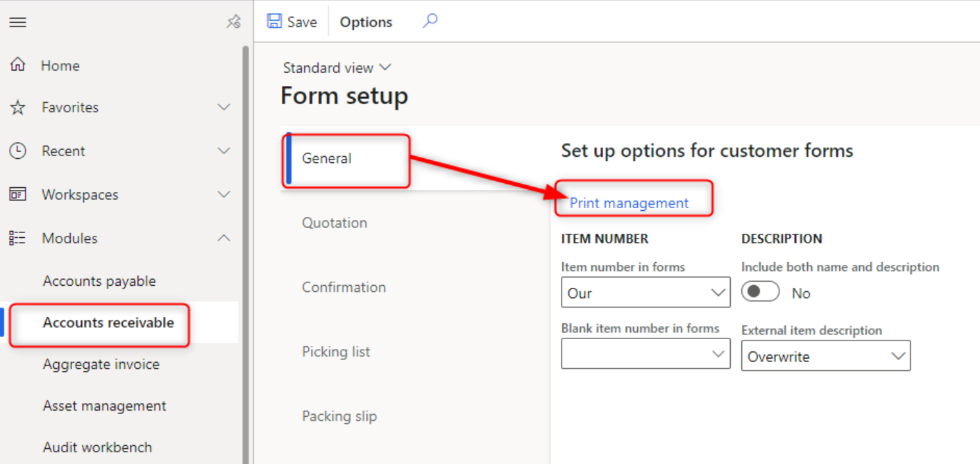Click the pin navigation pane icon
This screenshot has width=980, height=464.
pyautogui.click(x=233, y=22)
